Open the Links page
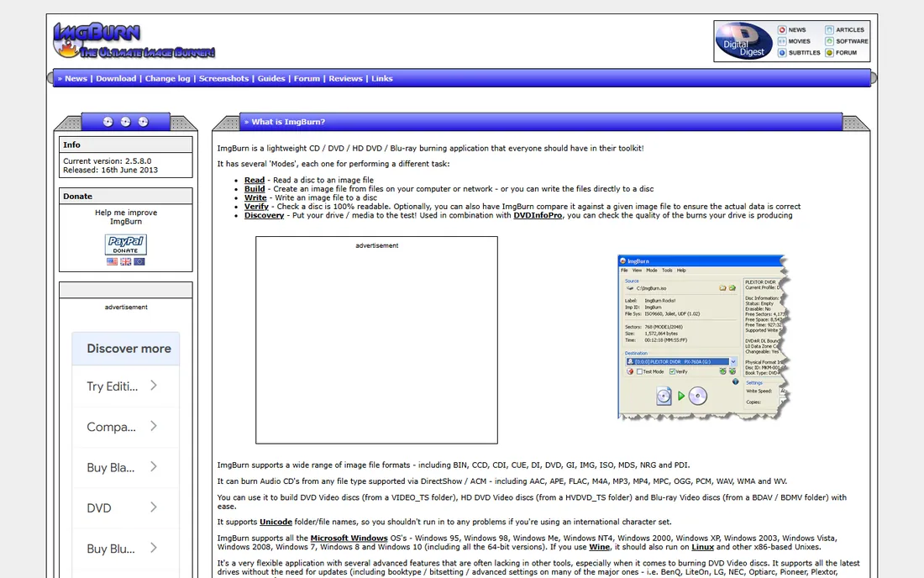This screenshot has width=924, height=578. tap(382, 78)
